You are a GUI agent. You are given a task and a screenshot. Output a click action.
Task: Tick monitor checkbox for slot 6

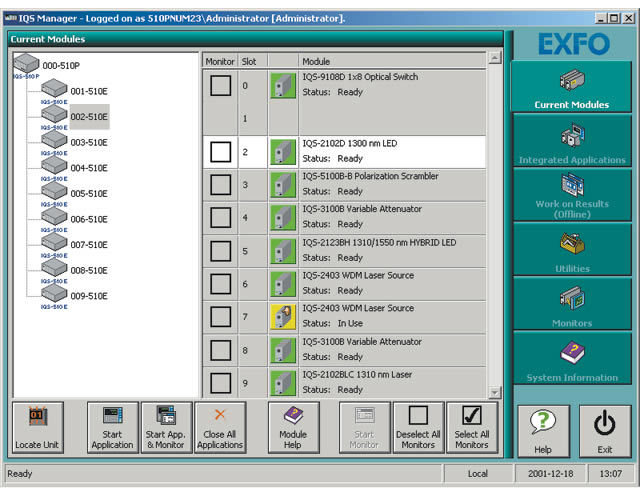click(220, 284)
